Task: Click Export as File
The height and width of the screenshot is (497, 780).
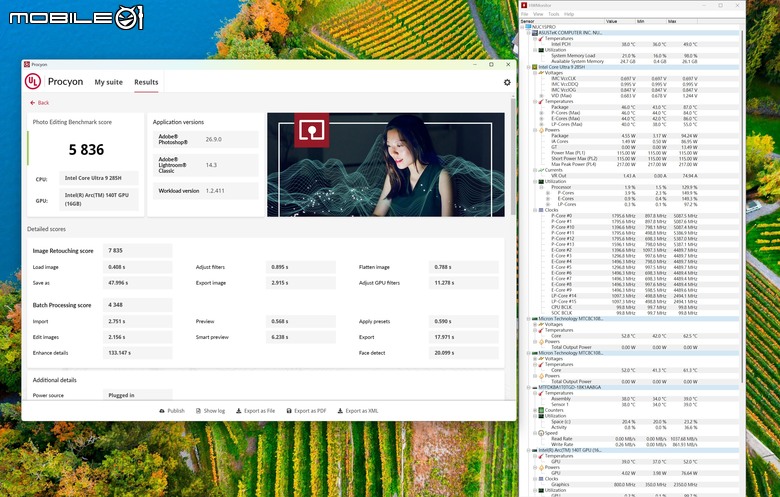Action: coord(256,411)
